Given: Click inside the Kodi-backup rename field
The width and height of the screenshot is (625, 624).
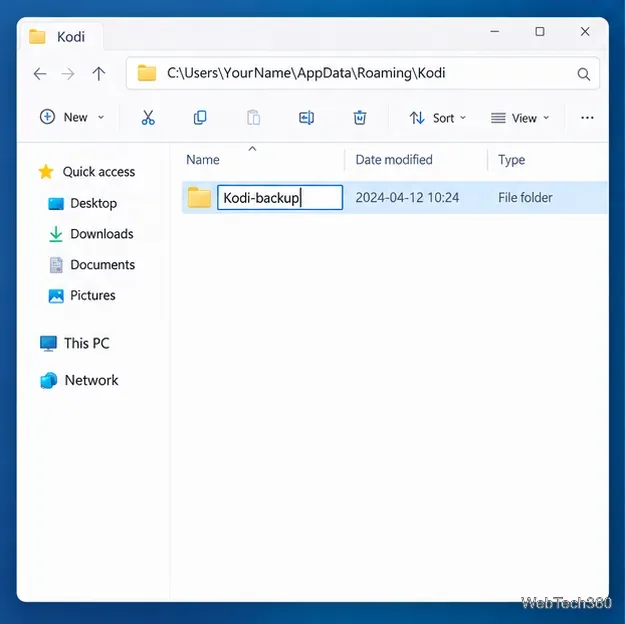Looking at the screenshot, I should (x=280, y=197).
